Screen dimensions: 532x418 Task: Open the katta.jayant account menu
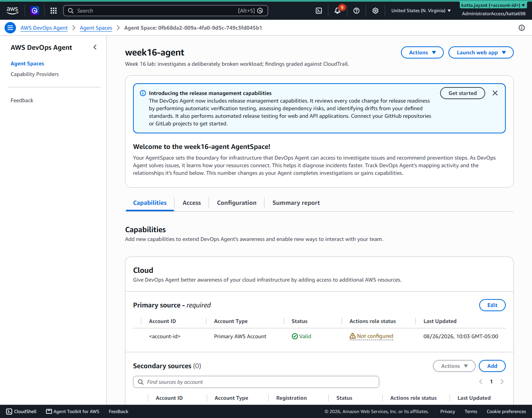coord(493,5)
